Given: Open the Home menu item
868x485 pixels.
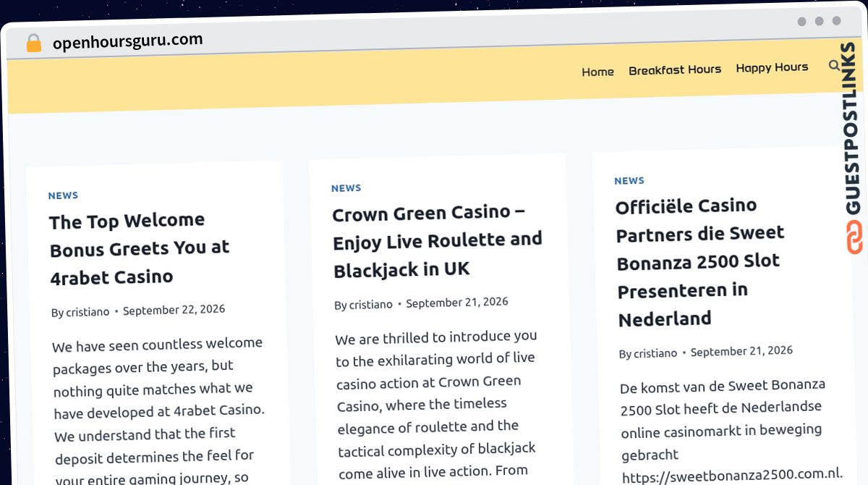Looking at the screenshot, I should pos(597,72).
